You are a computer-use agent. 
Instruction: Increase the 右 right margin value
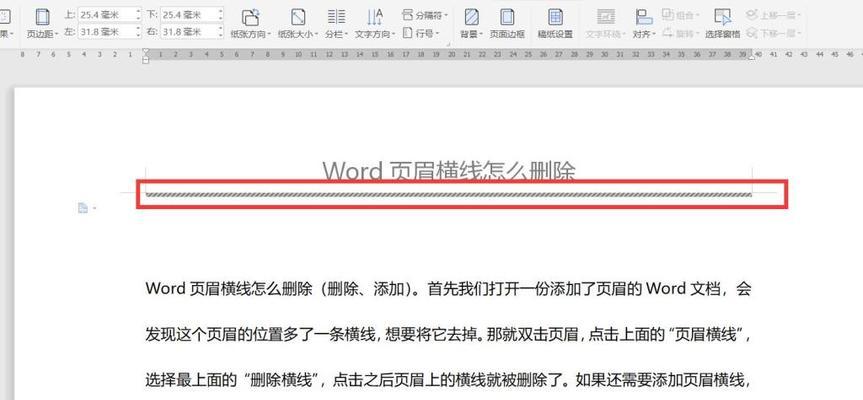click(221, 29)
